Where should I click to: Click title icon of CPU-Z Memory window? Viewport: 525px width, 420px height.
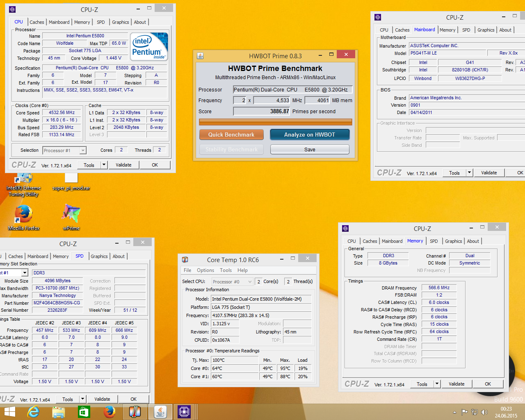point(345,228)
